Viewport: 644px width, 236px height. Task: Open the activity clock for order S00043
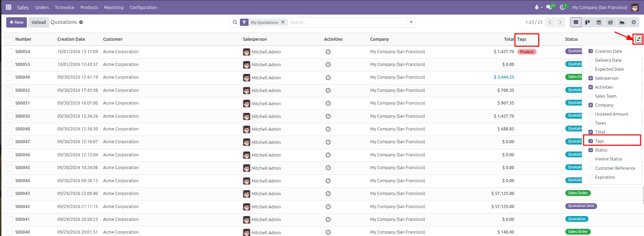(x=328, y=194)
